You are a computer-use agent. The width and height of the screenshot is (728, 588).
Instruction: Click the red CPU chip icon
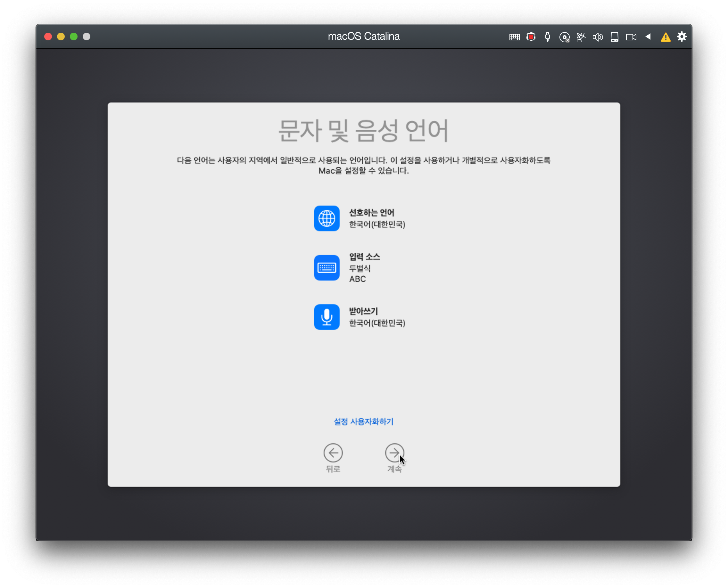[x=531, y=37]
